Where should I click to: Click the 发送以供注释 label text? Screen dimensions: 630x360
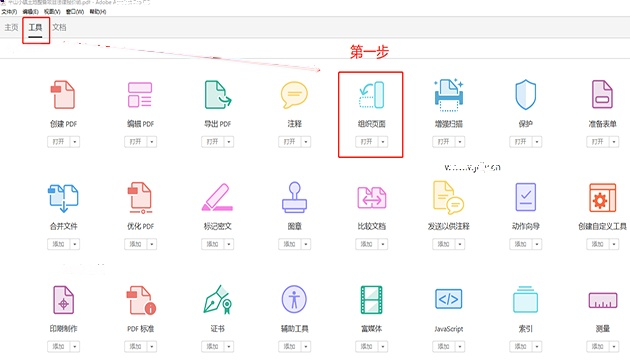(448, 227)
